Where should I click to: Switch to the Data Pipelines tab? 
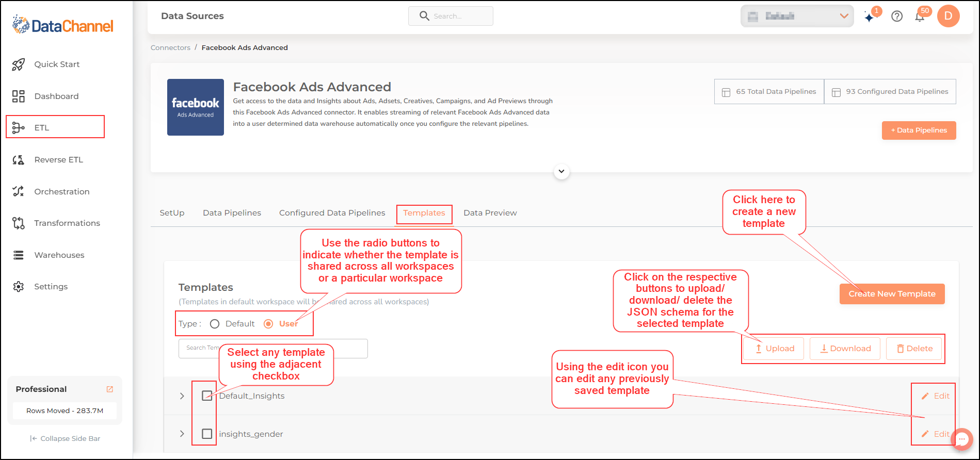click(x=232, y=213)
